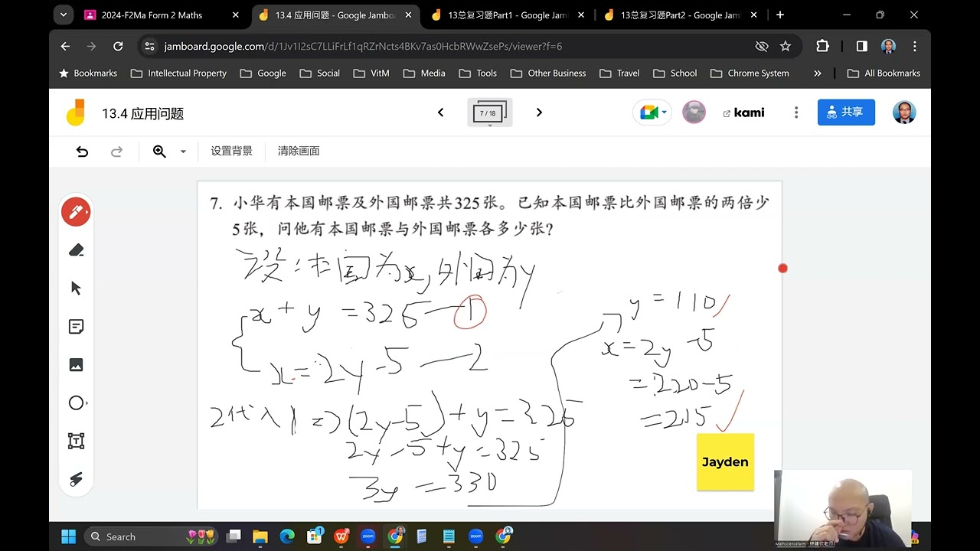
Task: Expand the frame bar 7 / 18
Action: pyautogui.click(x=490, y=113)
